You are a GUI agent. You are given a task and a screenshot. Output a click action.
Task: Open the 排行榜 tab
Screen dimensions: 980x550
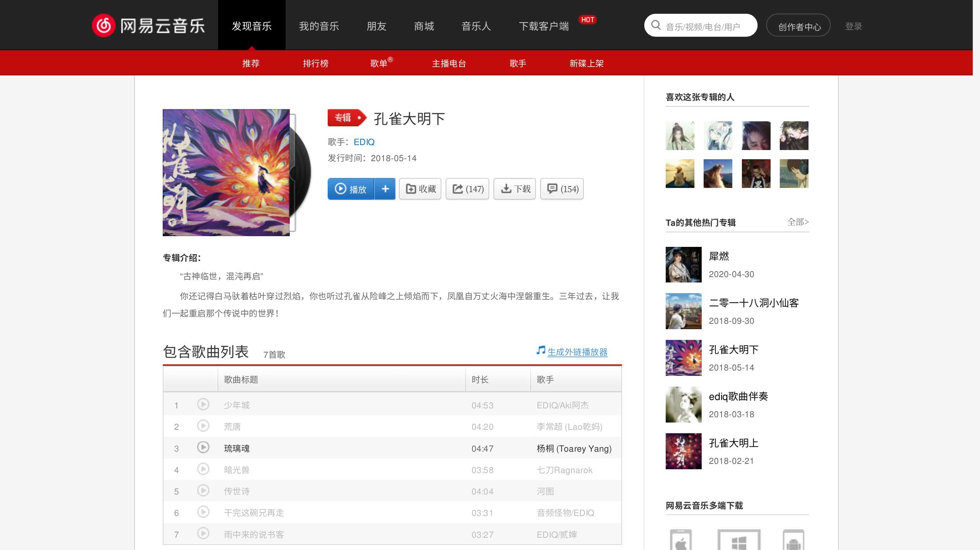click(315, 63)
